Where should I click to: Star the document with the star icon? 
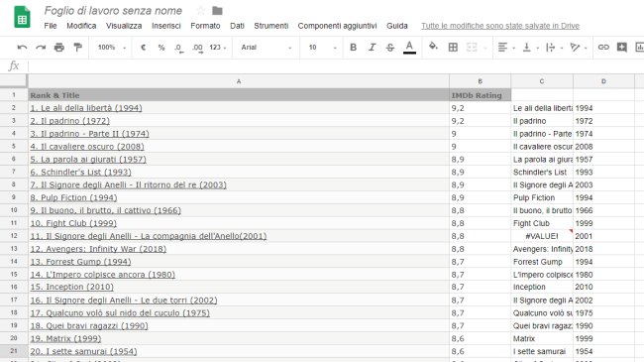(x=200, y=10)
